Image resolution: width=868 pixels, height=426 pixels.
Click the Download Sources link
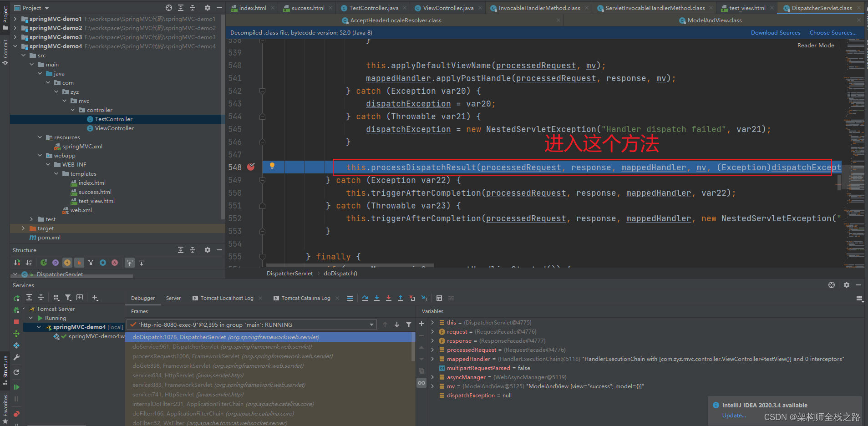click(x=776, y=32)
